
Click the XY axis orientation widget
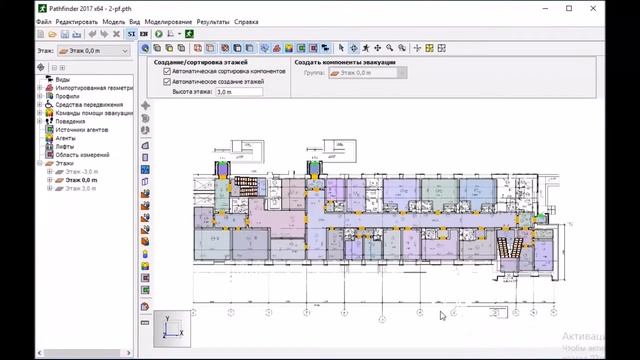(x=172, y=329)
